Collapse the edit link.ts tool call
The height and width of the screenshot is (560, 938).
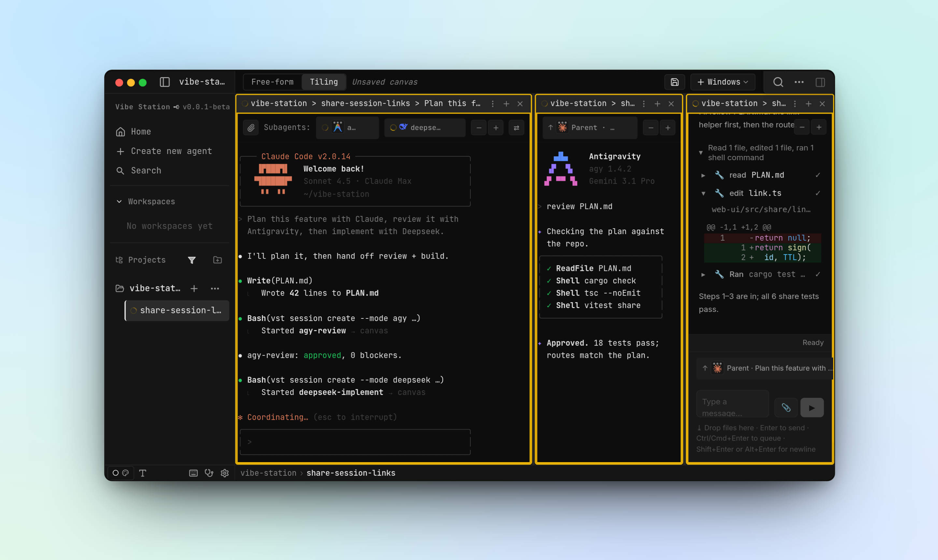703,193
